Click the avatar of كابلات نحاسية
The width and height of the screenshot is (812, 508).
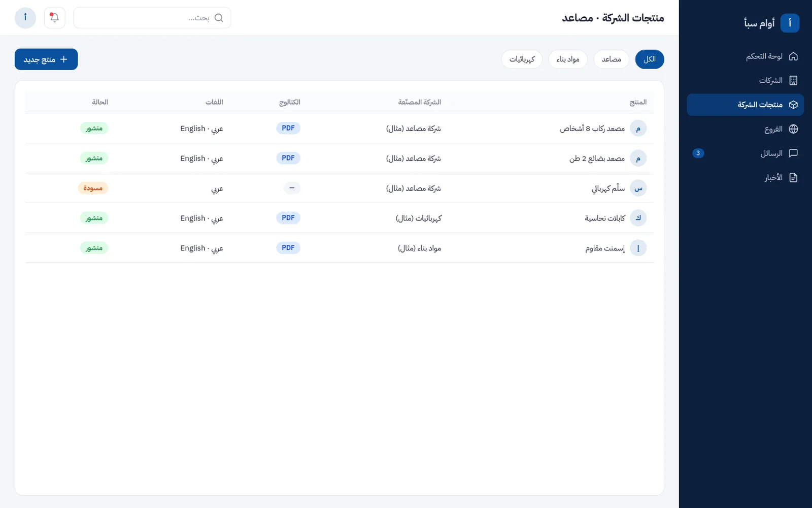tap(638, 218)
